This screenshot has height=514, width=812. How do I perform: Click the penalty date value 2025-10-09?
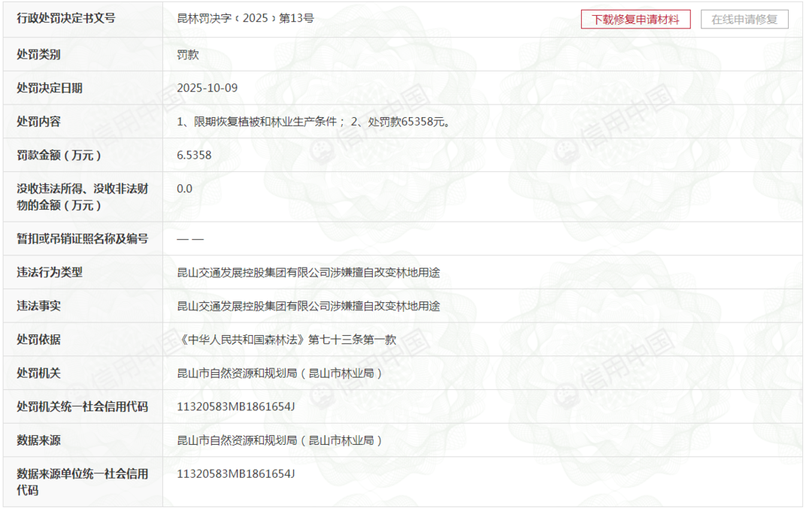[x=207, y=88]
